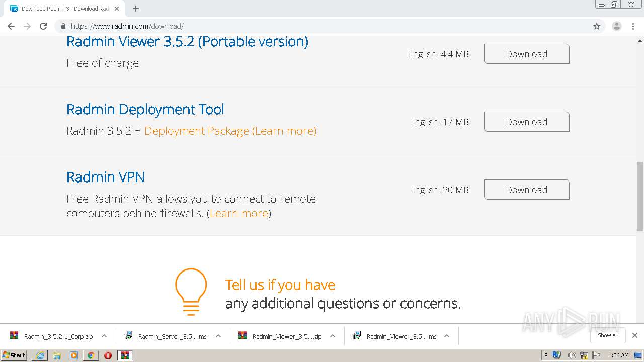Open Action Center flag in tray

597,355
